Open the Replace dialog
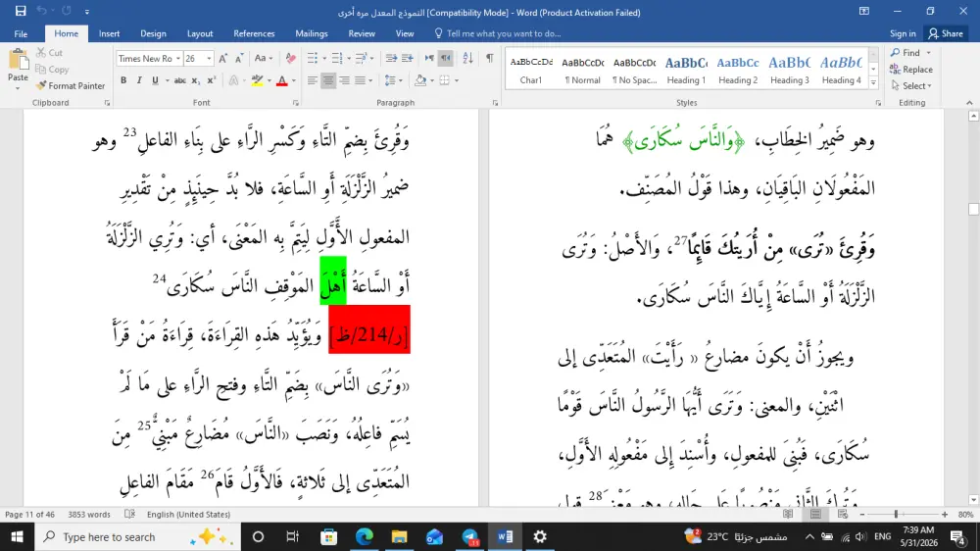This screenshot has width=980, height=551. (911, 70)
